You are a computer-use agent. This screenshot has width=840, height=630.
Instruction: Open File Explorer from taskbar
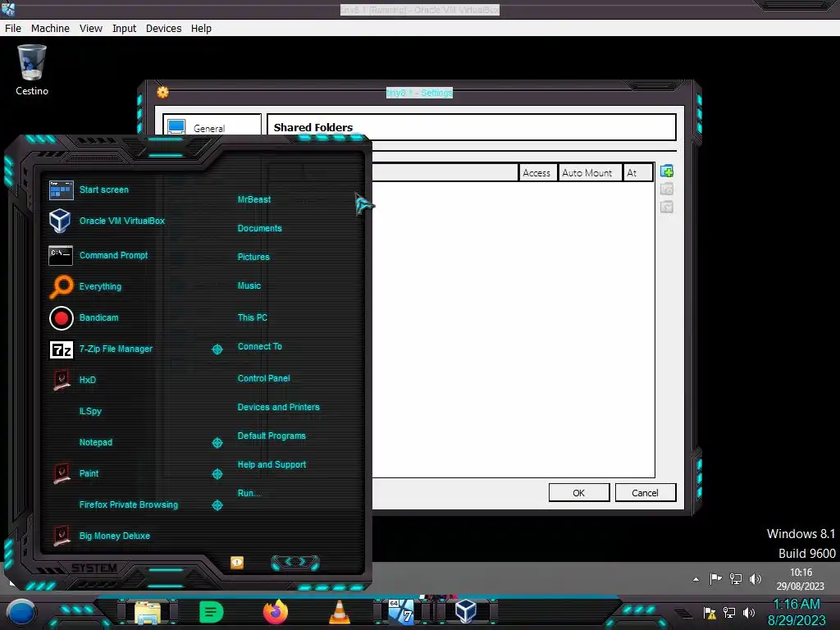coord(148,612)
